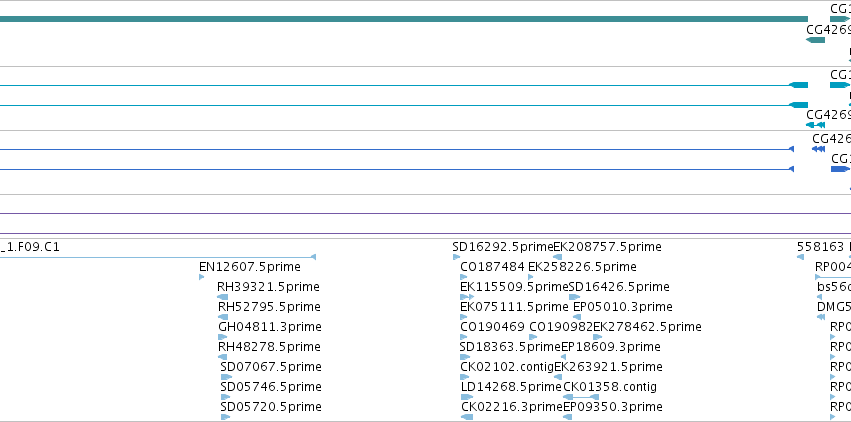Click the RH39321.5prime EST marker
This screenshot has height=422, width=851.
coord(223,297)
